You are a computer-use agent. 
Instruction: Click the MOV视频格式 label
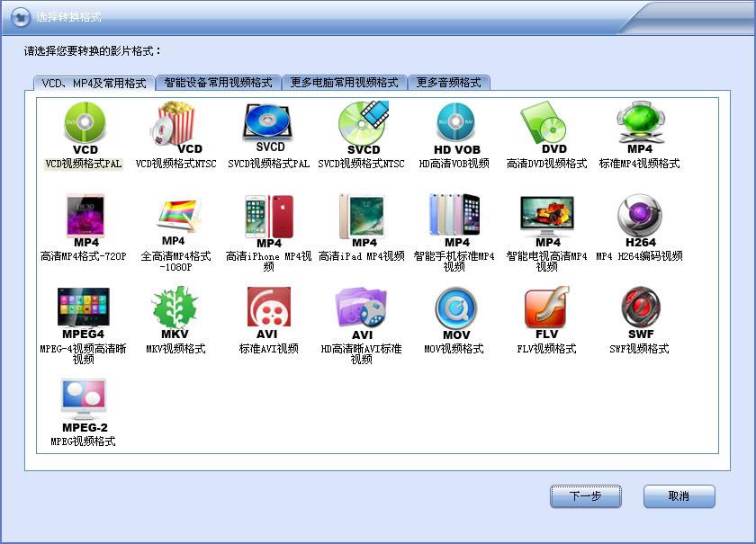tap(454, 349)
